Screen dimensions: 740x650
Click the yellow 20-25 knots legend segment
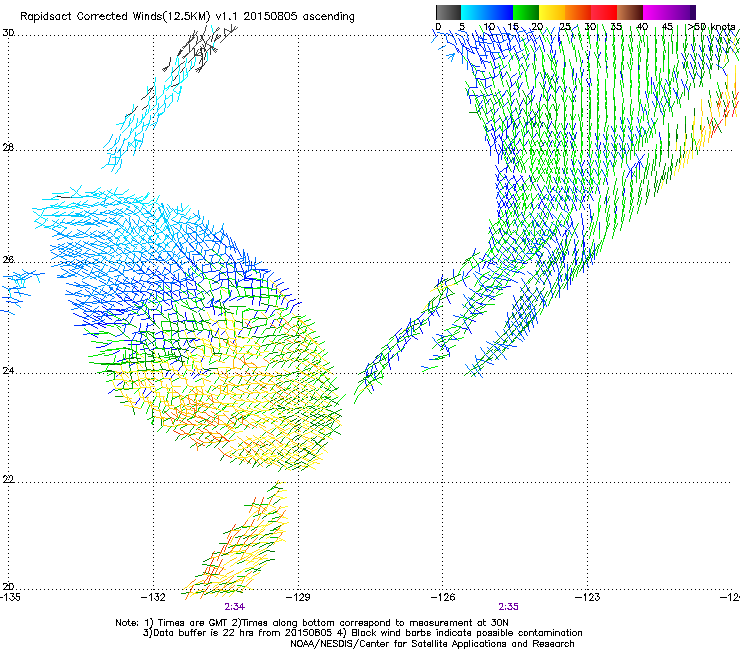(x=552, y=12)
